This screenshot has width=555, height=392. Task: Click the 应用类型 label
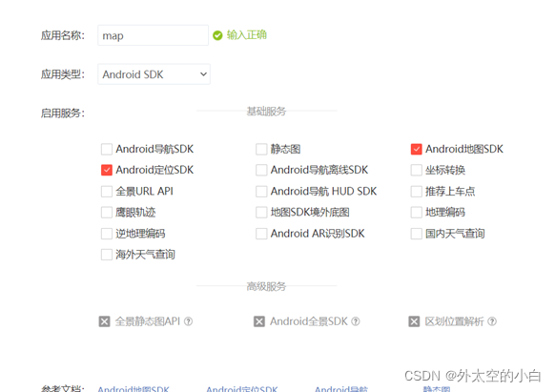63,74
